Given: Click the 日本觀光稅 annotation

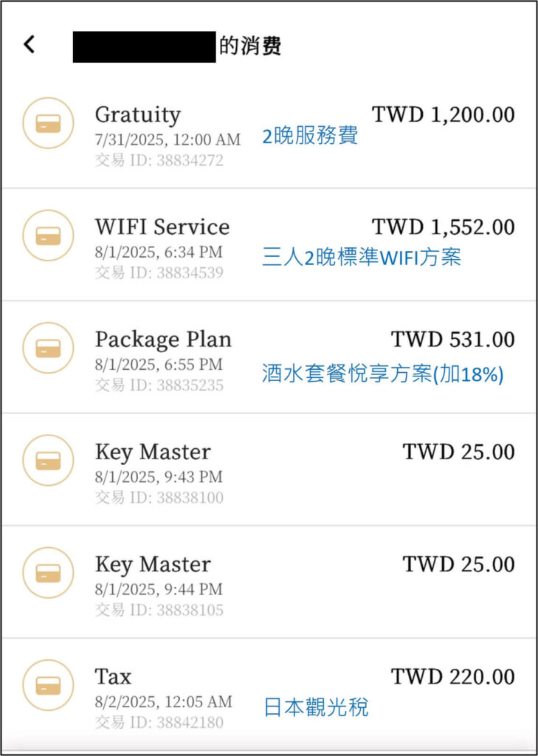Looking at the screenshot, I should [316, 708].
